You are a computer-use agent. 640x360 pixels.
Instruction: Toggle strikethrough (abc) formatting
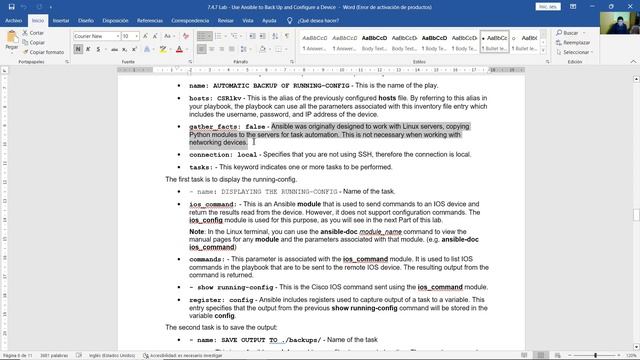click(114, 49)
